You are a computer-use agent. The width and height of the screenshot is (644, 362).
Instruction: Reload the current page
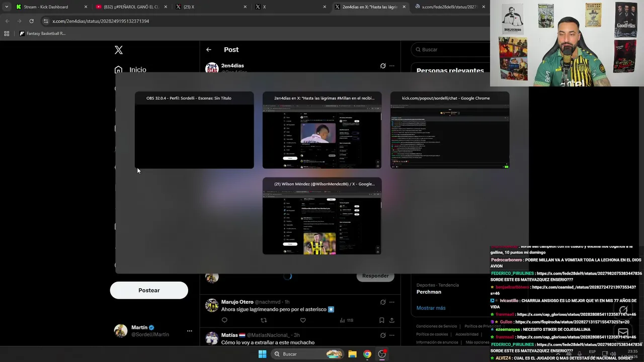click(31, 21)
